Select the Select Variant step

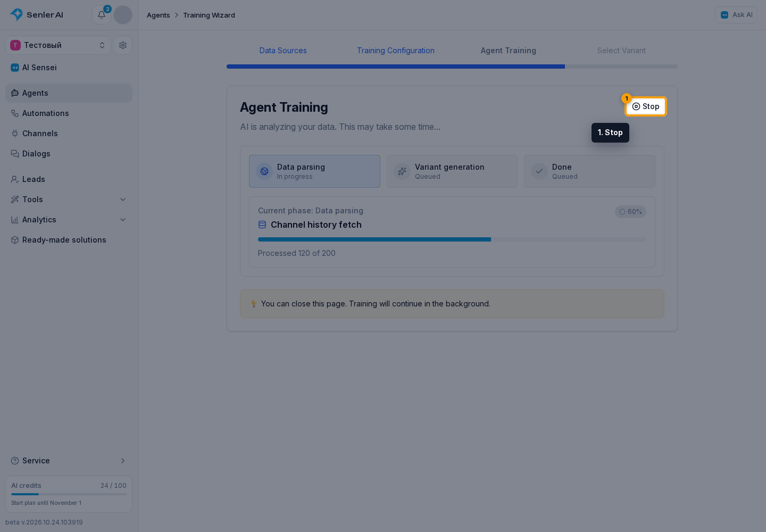(x=621, y=51)
